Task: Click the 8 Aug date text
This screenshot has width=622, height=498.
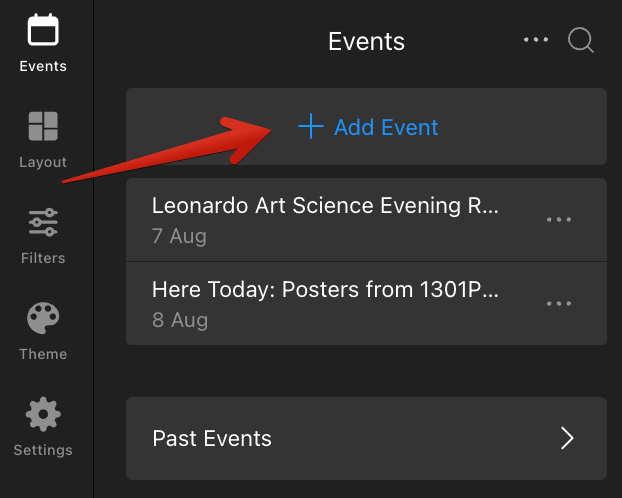Action: tap(180, 320)
